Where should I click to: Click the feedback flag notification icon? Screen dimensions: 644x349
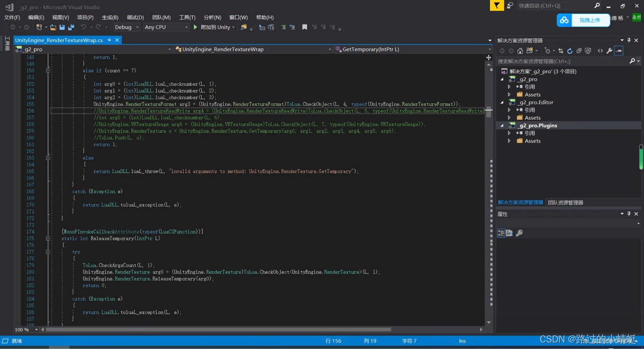coord(497,6)
